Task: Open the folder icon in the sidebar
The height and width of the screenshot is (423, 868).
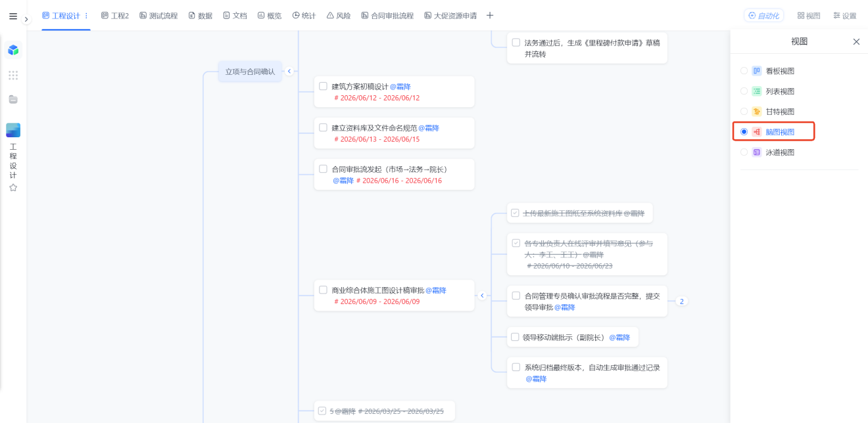Action: [13, 99]
